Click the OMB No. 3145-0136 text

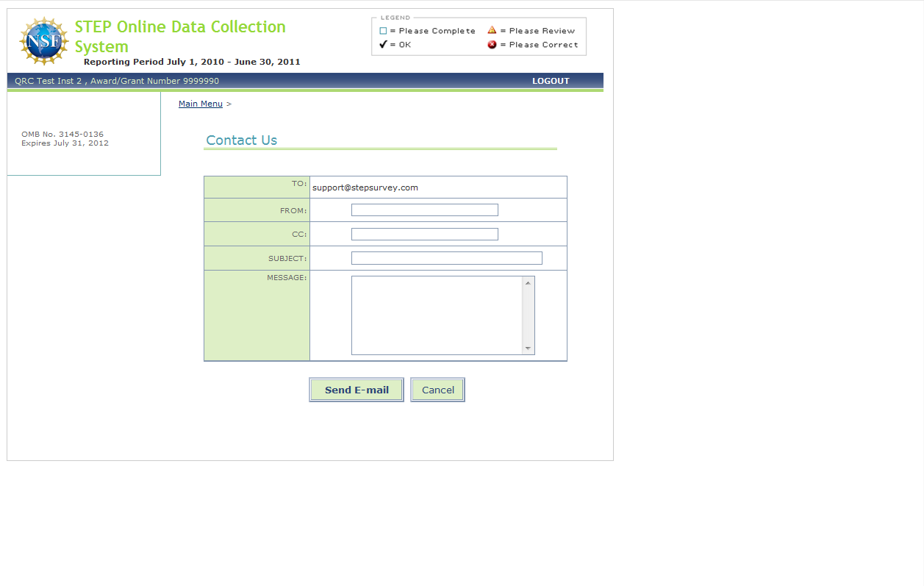62,135
